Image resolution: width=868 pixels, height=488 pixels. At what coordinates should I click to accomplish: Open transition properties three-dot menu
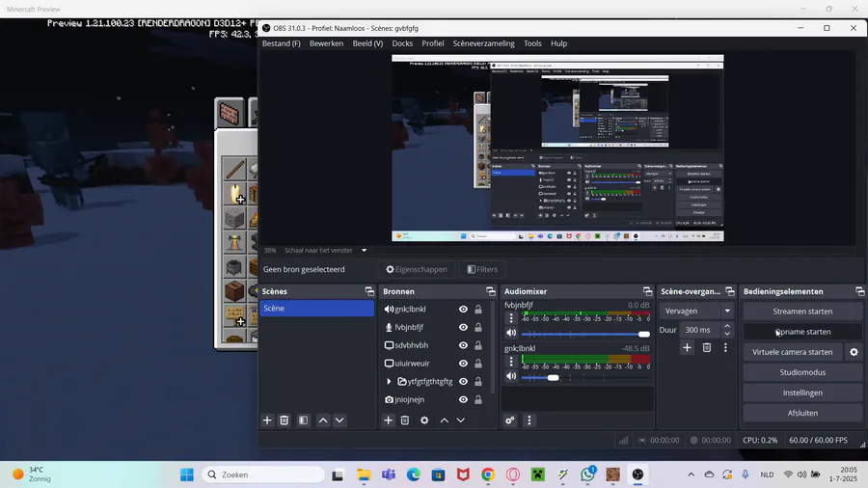(x=725, y=347)
